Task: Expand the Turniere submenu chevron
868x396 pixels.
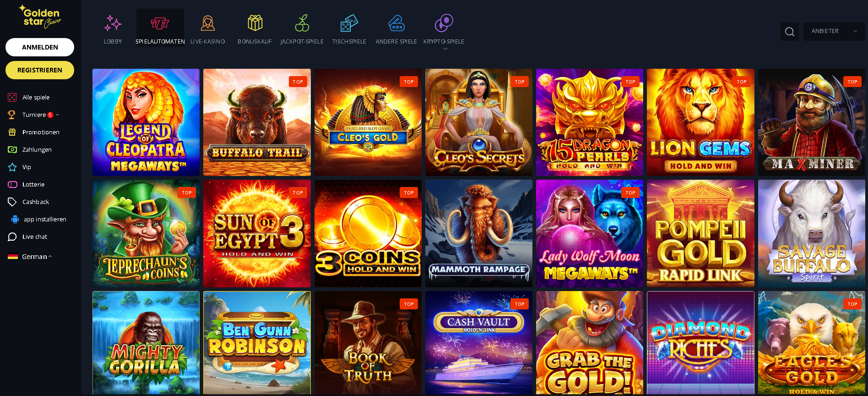Action: tap(58, 115)
